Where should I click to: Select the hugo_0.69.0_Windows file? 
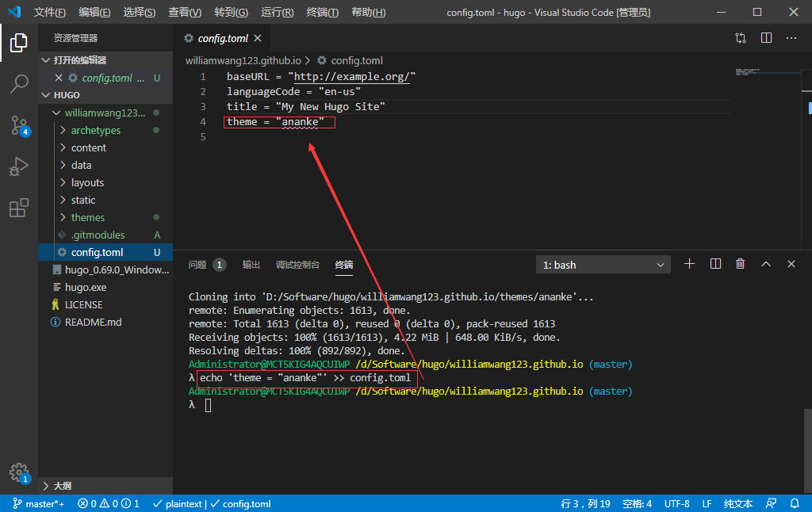tap(105, 269)
